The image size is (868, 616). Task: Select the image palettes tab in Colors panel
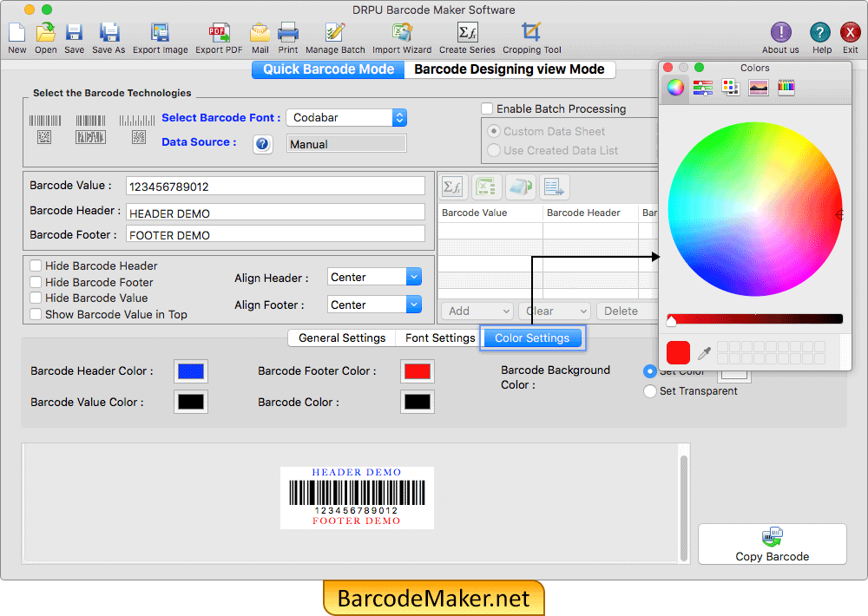758,88
